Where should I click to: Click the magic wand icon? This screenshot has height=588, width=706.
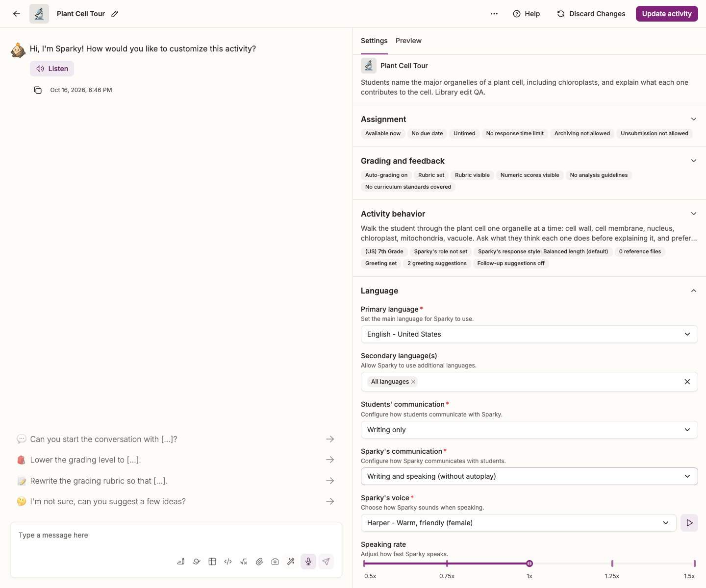(291, 562)
